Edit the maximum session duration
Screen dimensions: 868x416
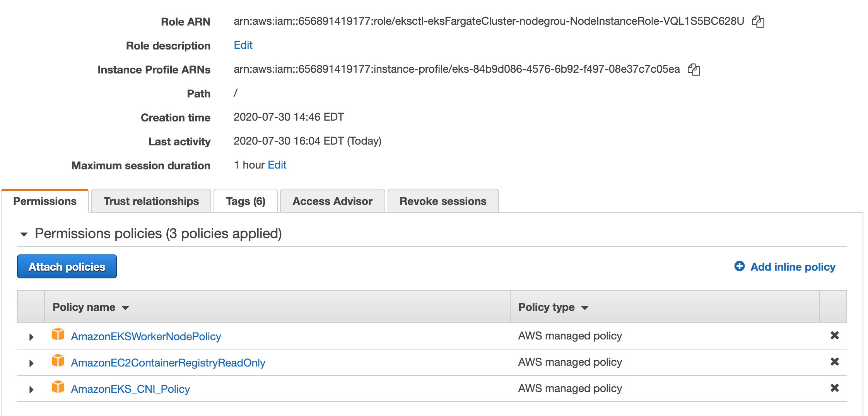tap(277, 165)
